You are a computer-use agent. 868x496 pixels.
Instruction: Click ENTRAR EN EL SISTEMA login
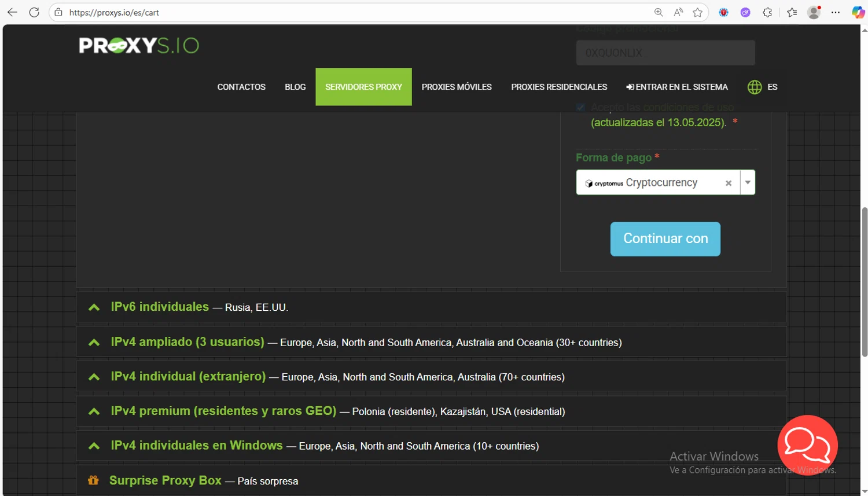tap(677, 87)
